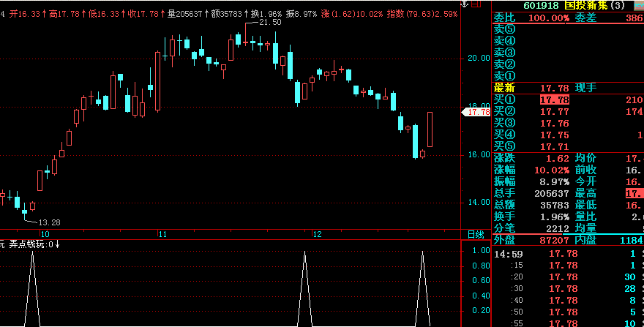Select the latest red candlestick
Viewport: 644px width, 327px height.
pos(430,129)
